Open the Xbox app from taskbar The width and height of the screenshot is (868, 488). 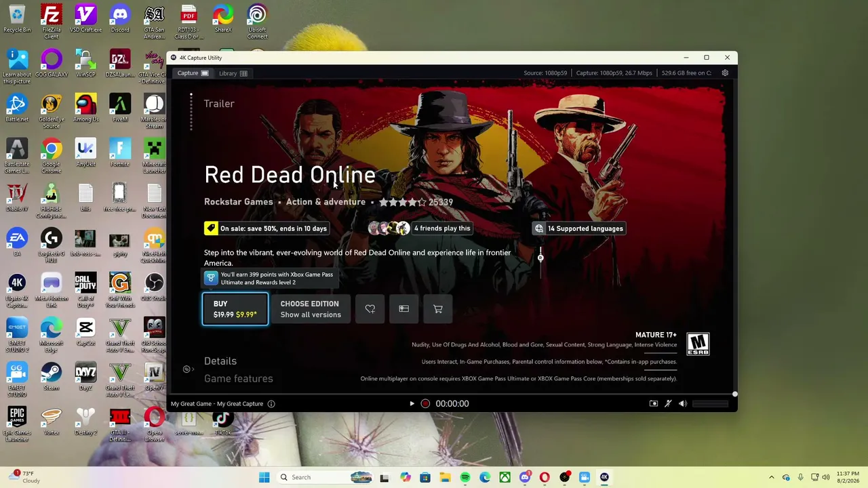(505, 477)
